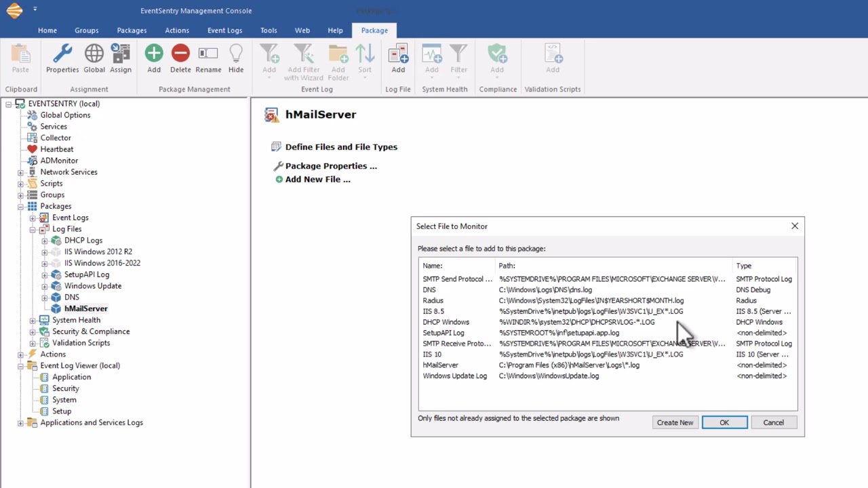Expand the Network Services node
Screen dimensions: 868x488
coord(20,172)
